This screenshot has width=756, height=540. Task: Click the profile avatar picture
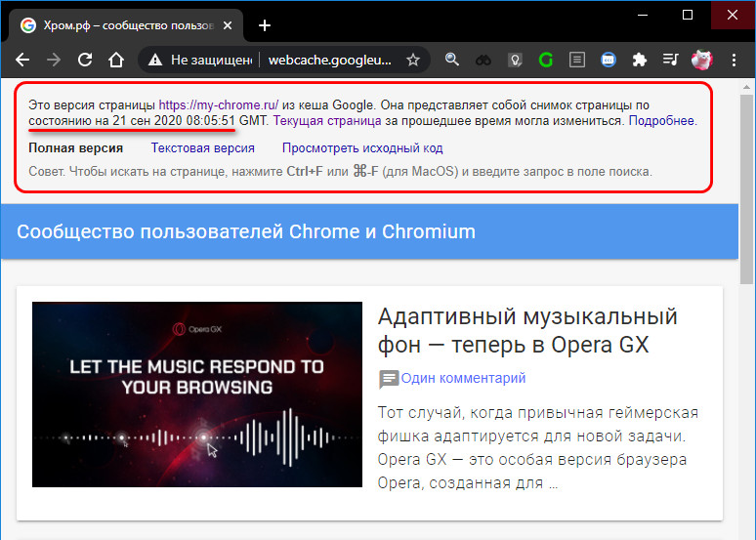coord(702,60)
